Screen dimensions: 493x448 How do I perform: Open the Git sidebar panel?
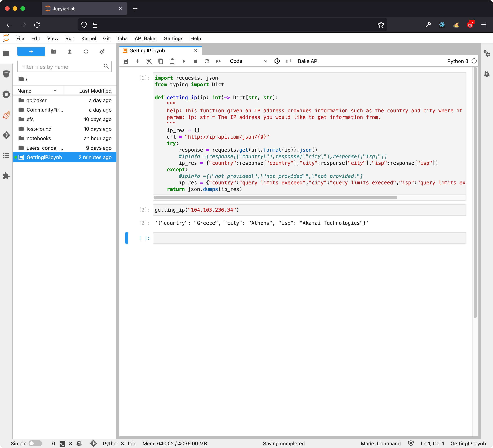coord(6,135)
